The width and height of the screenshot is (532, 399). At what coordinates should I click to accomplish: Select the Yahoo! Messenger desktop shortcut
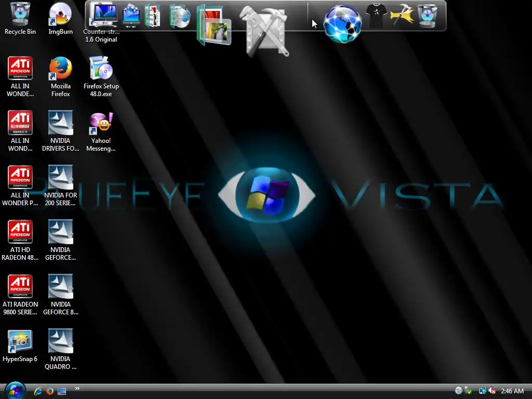(101, 131)
